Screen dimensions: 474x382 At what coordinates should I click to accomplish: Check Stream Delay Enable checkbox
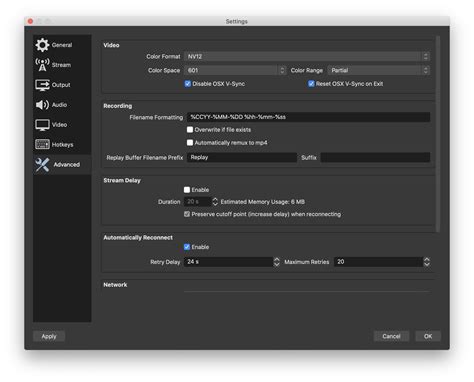tap(187, 190)
